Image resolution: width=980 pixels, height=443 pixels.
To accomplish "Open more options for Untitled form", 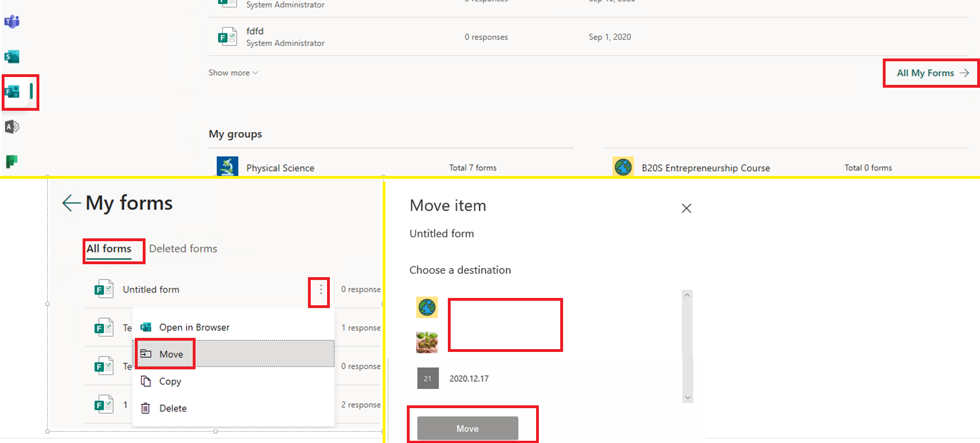I will tap(321, 290).
